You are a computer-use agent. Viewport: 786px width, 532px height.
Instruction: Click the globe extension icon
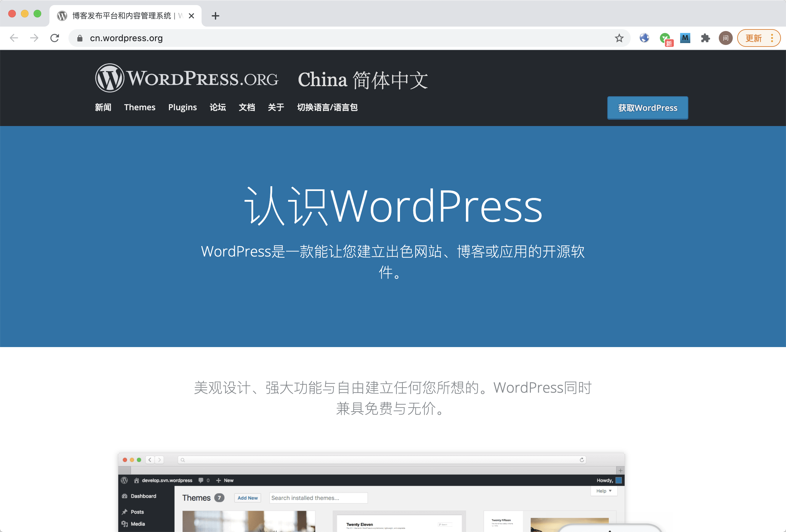(x=644, y=38)
